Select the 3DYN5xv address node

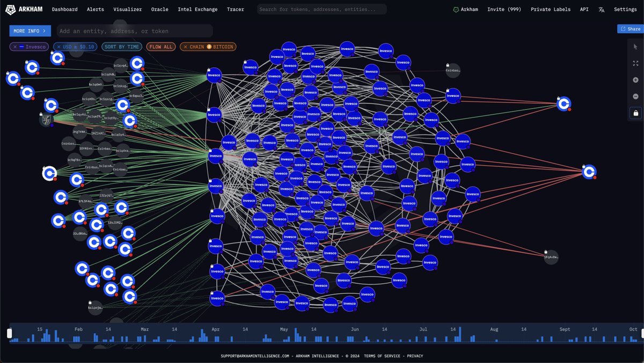(x=86, y=148)
